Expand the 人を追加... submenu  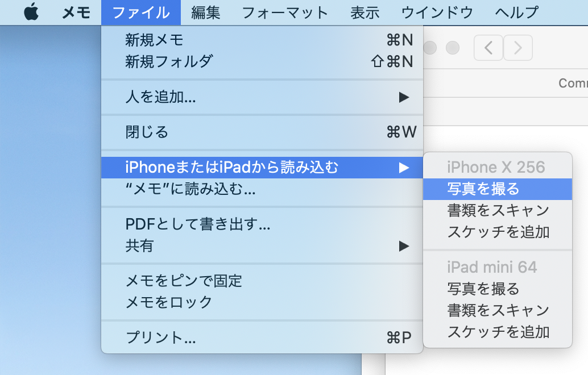tap(262, 97)
